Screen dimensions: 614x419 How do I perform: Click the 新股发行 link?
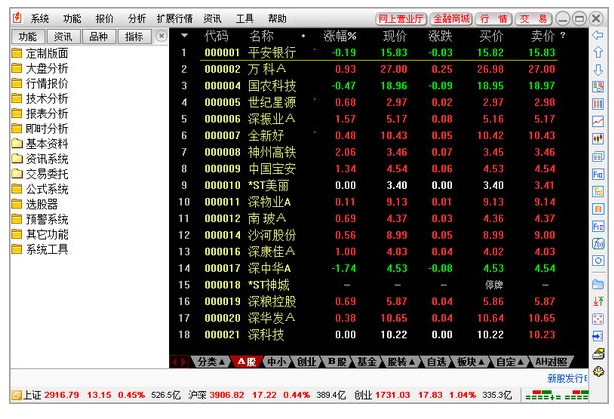tap(567, 378)
